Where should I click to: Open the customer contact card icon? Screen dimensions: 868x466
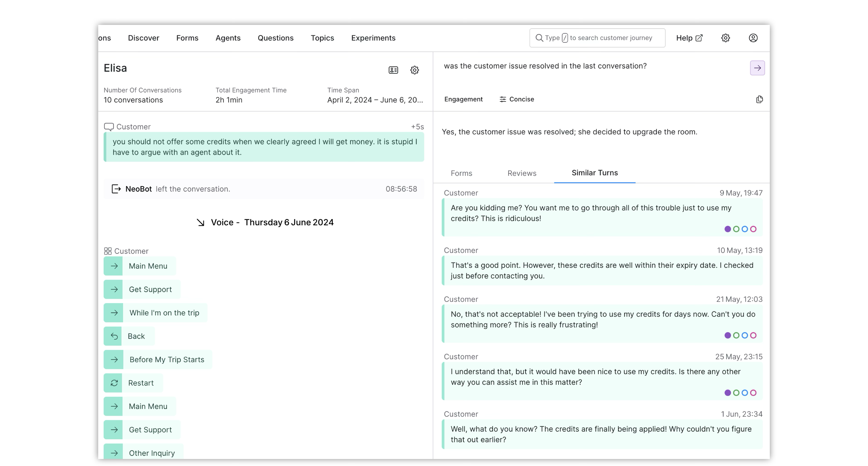click(x=393, y=70)
